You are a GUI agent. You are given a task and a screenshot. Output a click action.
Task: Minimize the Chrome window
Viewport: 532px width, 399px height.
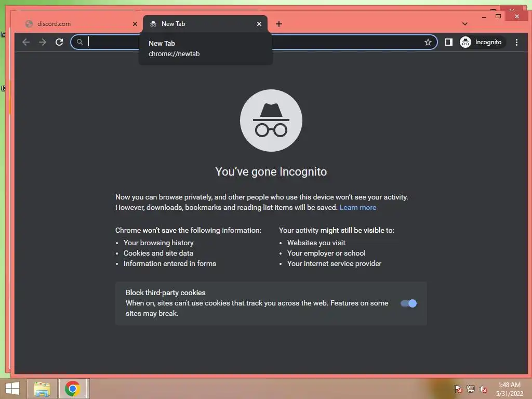(484, 16)
